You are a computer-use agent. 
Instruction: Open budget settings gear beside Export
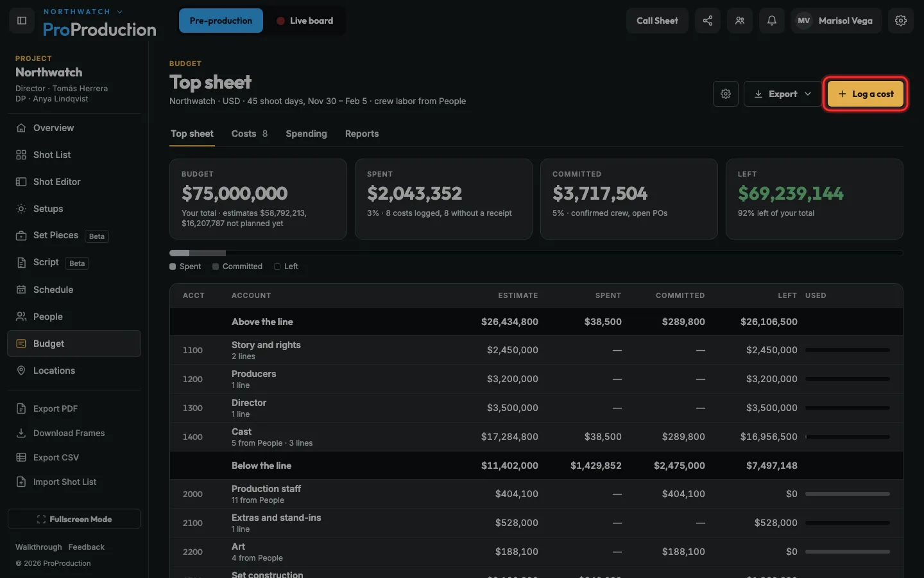tap(726, 94)
